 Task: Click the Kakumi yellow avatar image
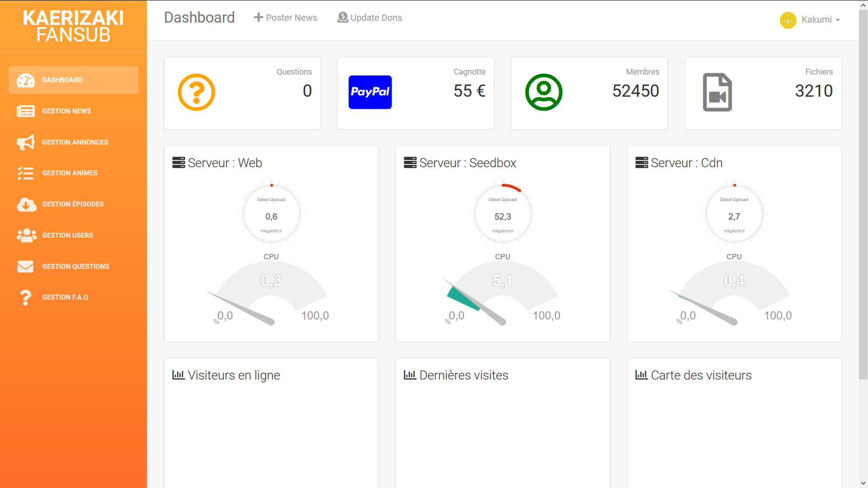tap(788, 20)
